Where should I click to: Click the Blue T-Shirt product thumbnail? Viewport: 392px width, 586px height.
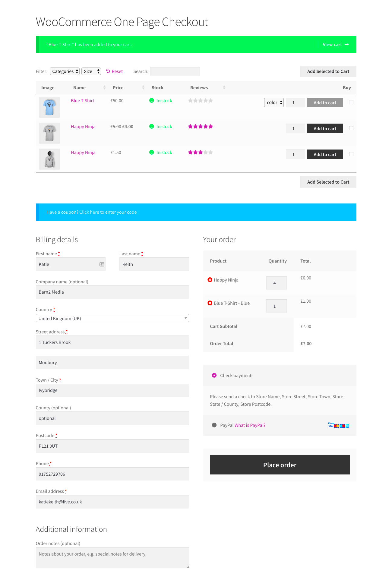(x=49, y=107)
